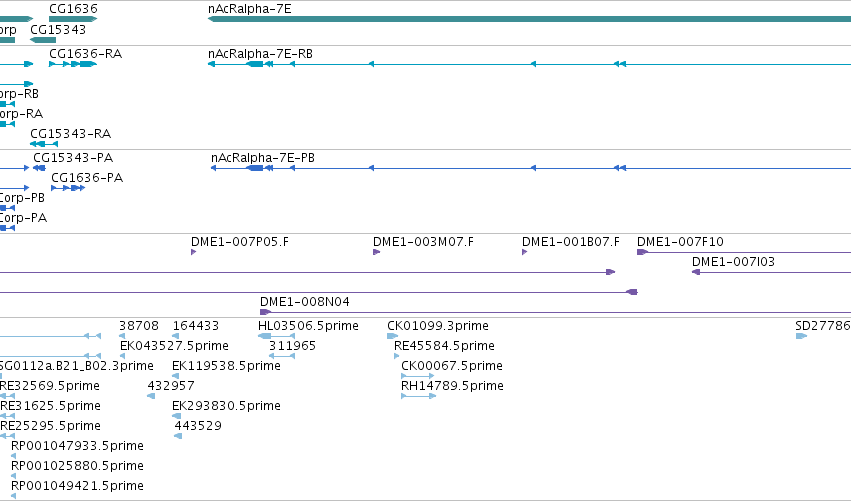Select the nAcRalpha-7E-RB transcript label

(x=261, y=54)
